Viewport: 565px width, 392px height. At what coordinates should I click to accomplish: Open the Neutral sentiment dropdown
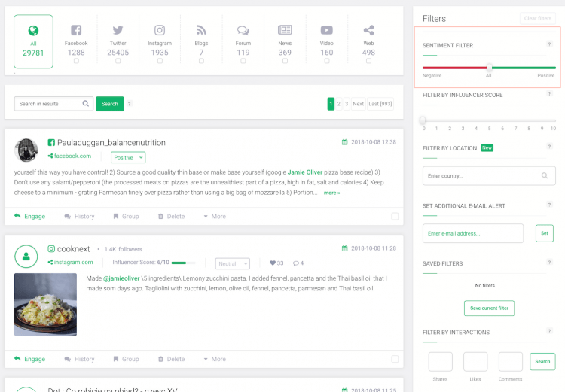click(233, 263)
